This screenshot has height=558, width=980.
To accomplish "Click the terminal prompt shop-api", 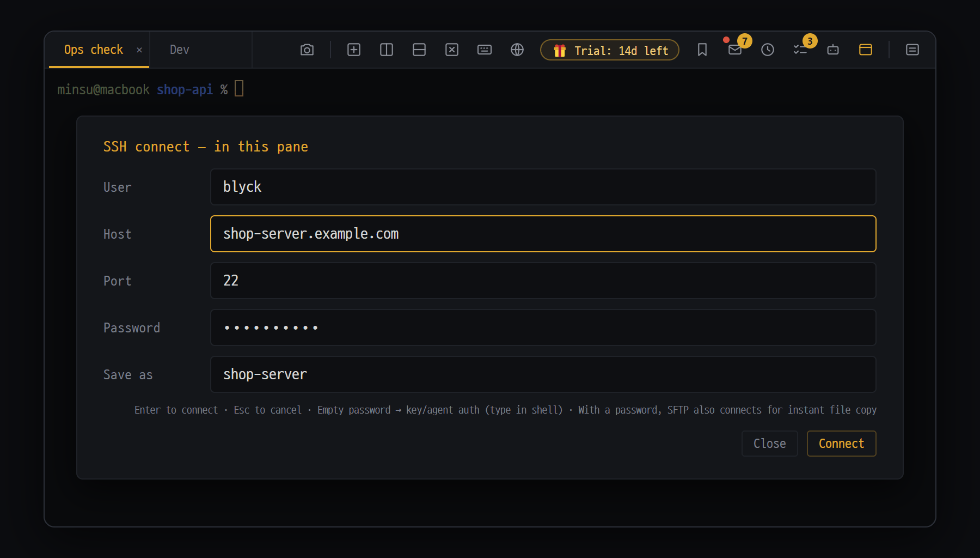I will coord(185,89).
